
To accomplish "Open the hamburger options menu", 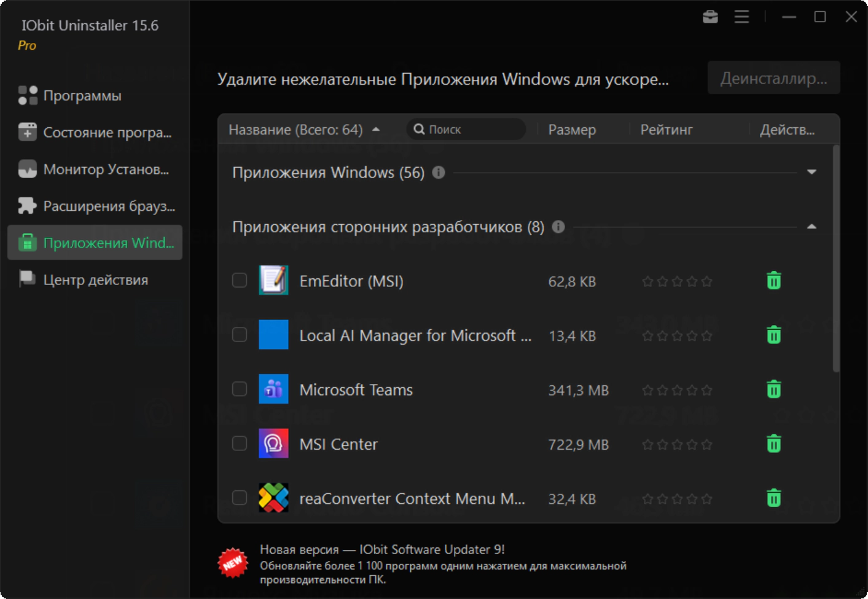I will point(741,17).
